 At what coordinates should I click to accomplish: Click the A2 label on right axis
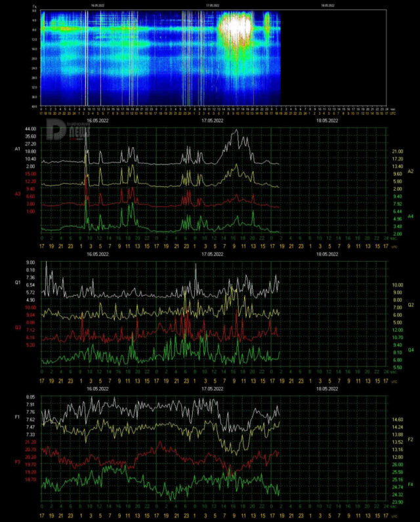point(410,171)
